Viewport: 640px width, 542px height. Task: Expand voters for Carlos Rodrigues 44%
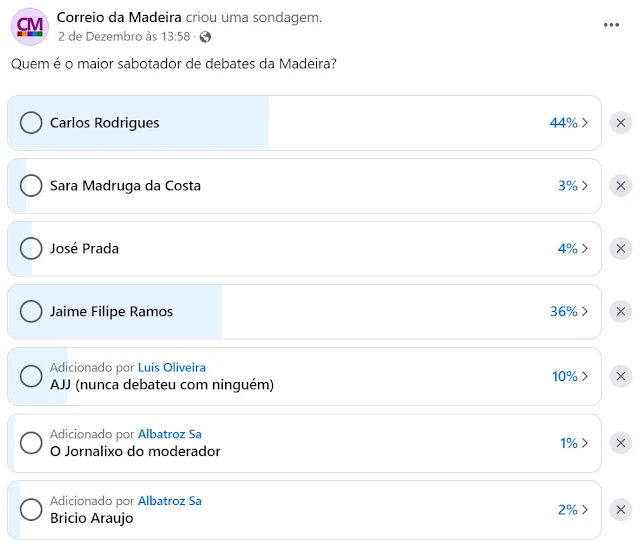point(568,123)
